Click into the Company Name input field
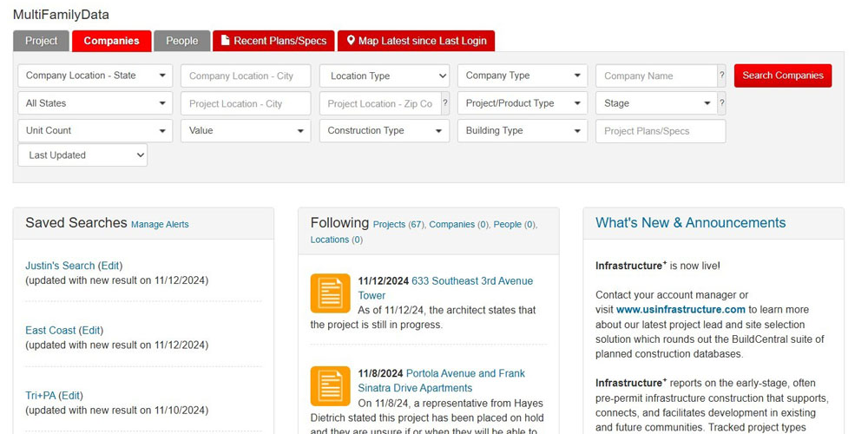Viewport: 868px width, 434px height. point(655,76)
